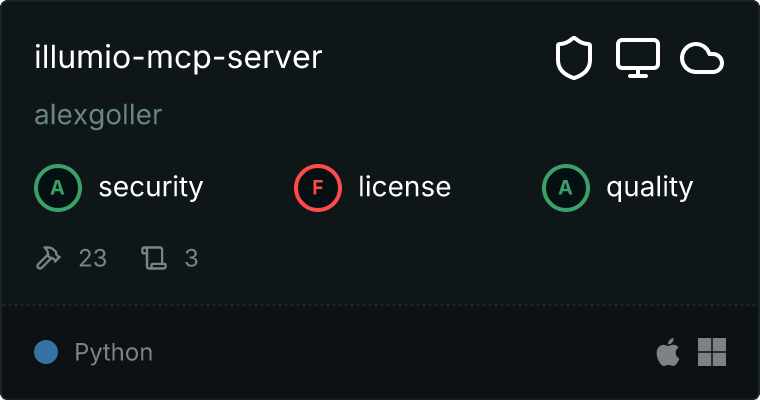Click the green A security grade badge

(58, 187)
